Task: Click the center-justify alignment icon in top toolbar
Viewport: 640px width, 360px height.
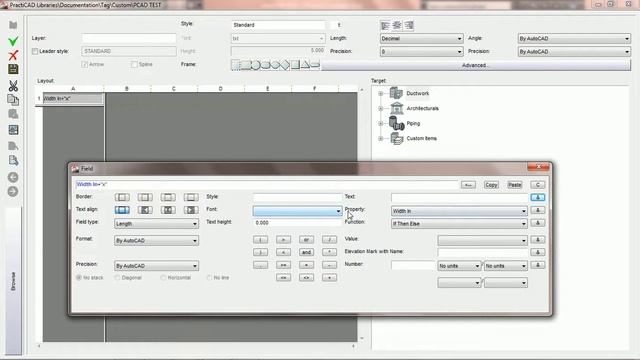Action: click(397, 25)
